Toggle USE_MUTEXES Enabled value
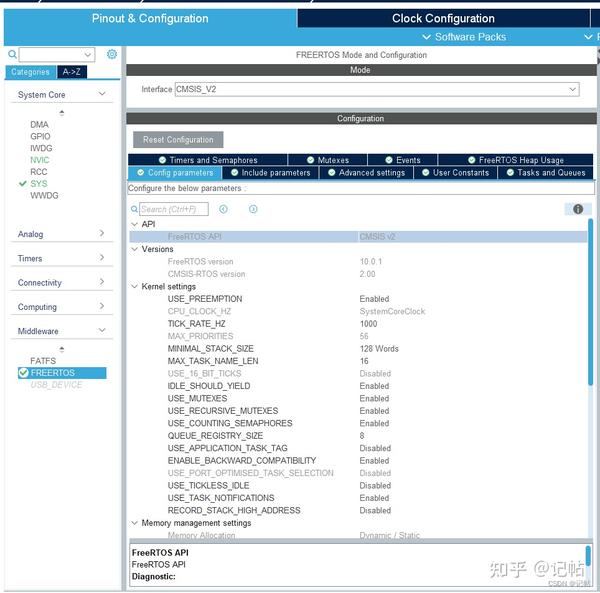Screen dimensions: 600x593 click(x=374, y=398)
